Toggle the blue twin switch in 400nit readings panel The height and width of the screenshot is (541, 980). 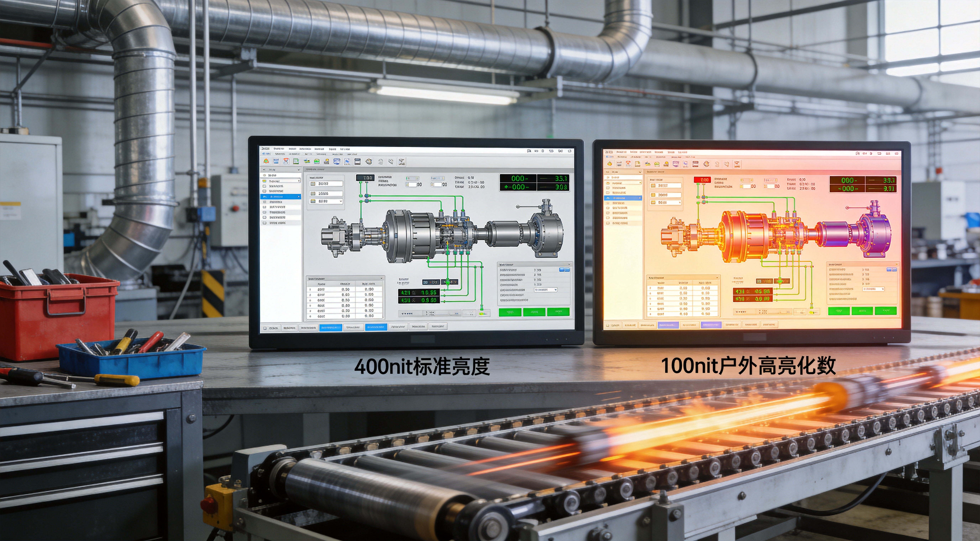pyautogui.click(x=564, y=270)
